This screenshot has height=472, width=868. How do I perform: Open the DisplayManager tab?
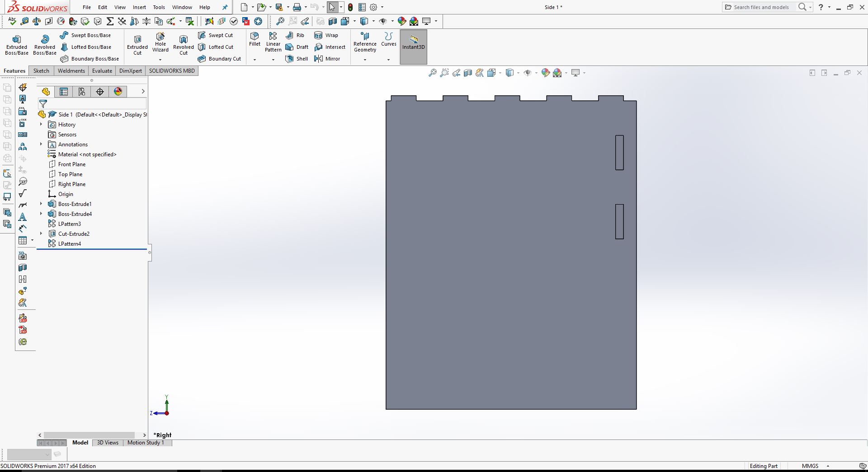[118, 92]
